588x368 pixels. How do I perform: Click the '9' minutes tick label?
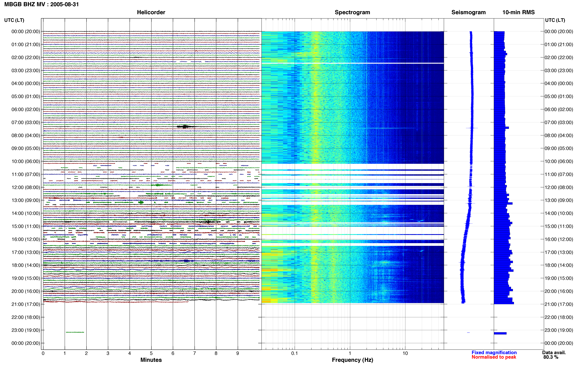[x=238, y=353]
